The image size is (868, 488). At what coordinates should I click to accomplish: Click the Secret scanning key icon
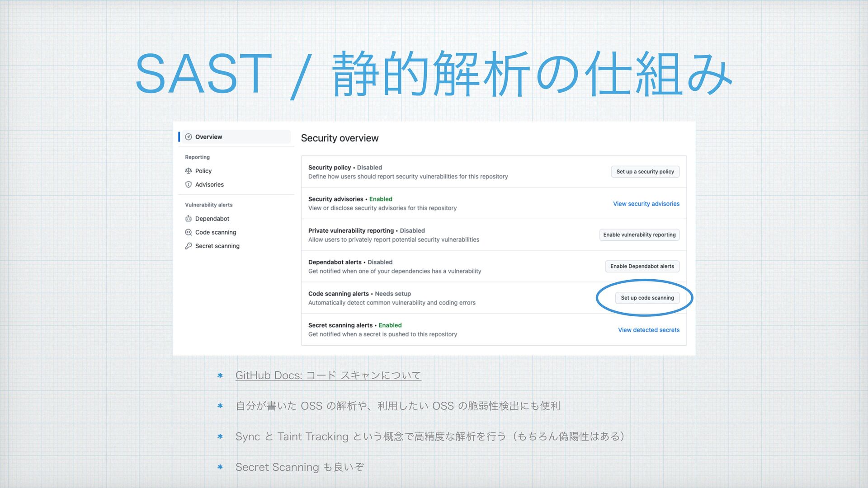(189, 246)
